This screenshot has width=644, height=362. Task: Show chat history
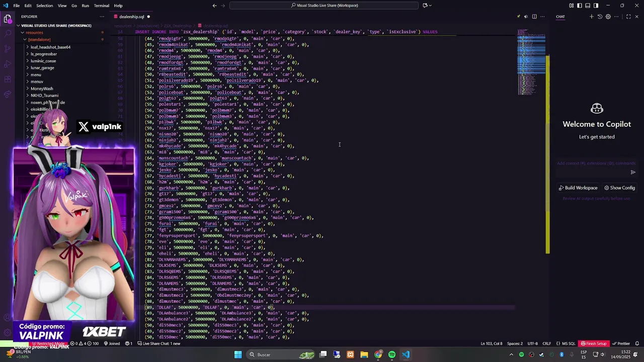click(600, 17)
